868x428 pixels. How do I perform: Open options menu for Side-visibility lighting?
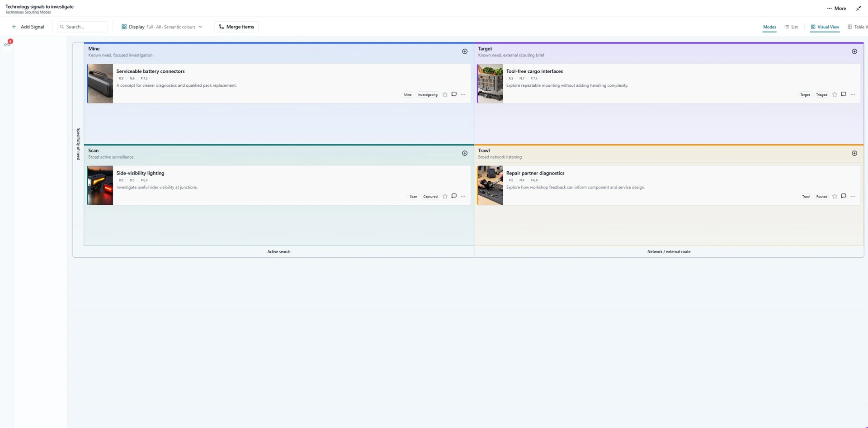pyautogui.click(x=463, y=196)
